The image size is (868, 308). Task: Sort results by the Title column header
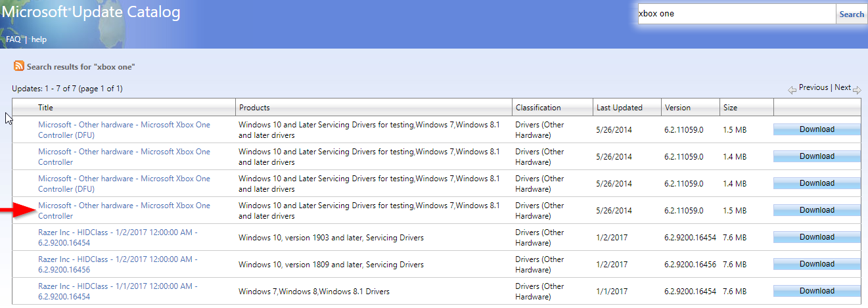pos(45,108)
